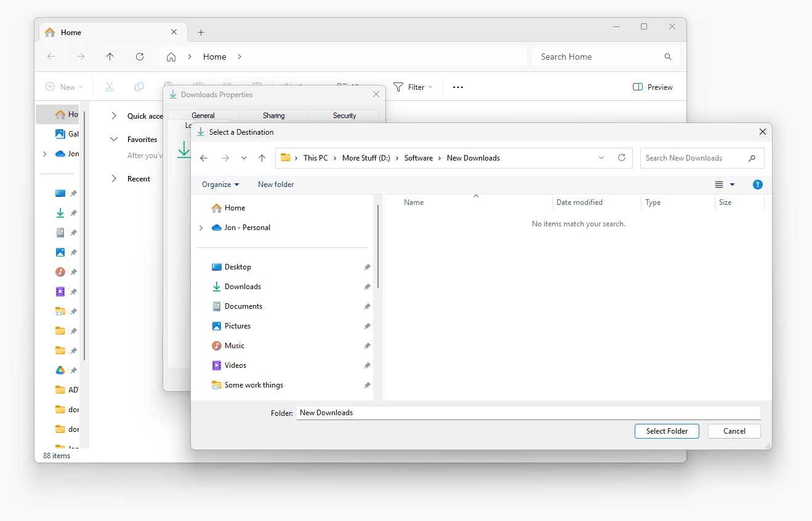
Task: Click the Folder name input field
Action: (x=528, y=413)
